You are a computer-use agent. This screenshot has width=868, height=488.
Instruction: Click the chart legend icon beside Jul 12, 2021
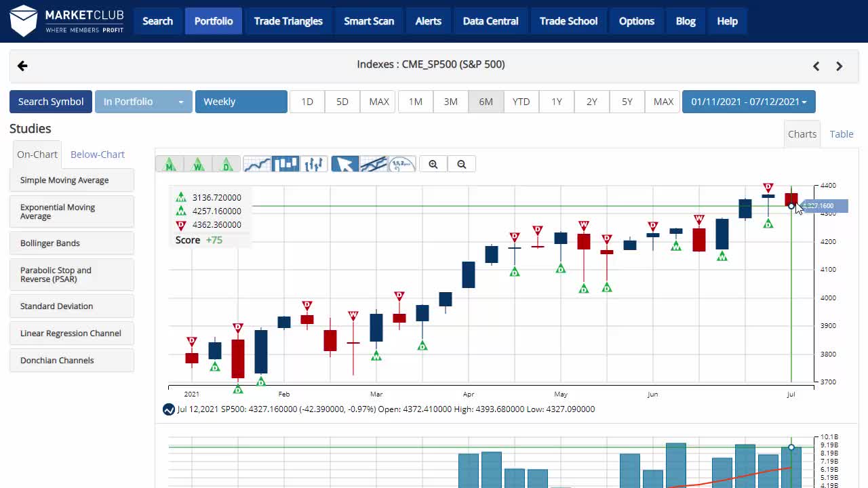pos(169,409)
